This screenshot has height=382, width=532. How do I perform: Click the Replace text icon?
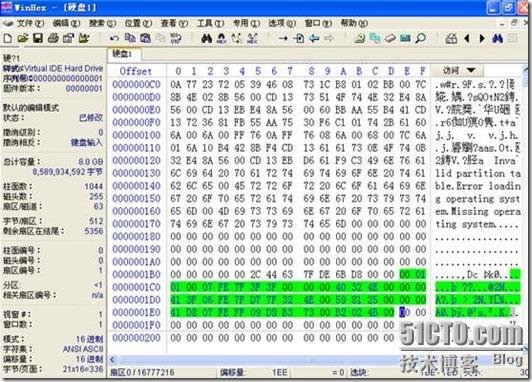pyautogui.click(x=237, y=38)
